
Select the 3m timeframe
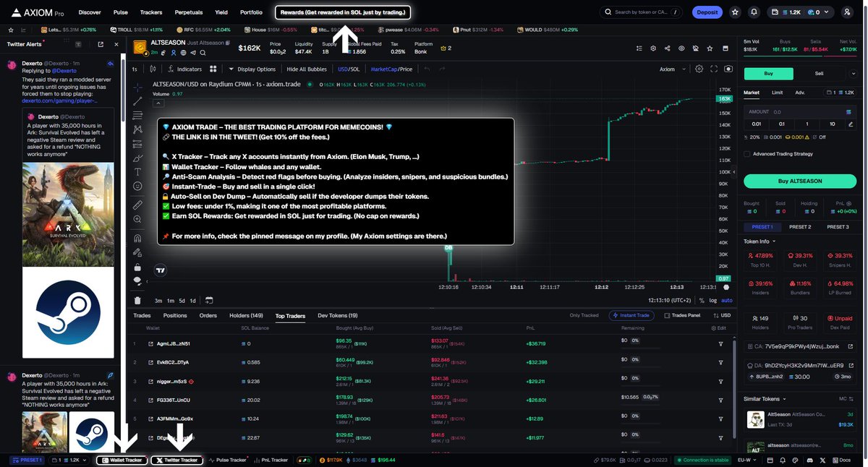158,301
